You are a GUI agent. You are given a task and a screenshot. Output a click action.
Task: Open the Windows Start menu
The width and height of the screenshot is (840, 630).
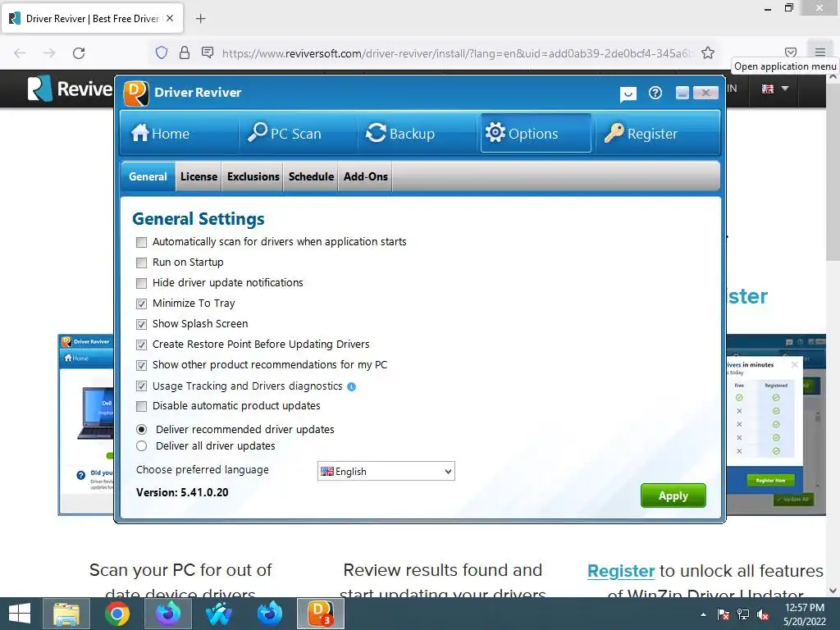click(x=20, y=614)
